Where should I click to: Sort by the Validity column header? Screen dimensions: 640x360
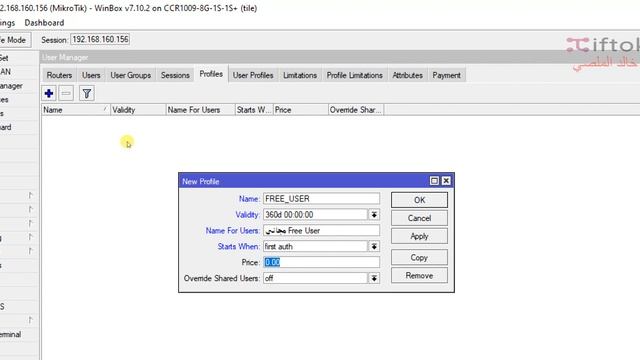[138, 110]
